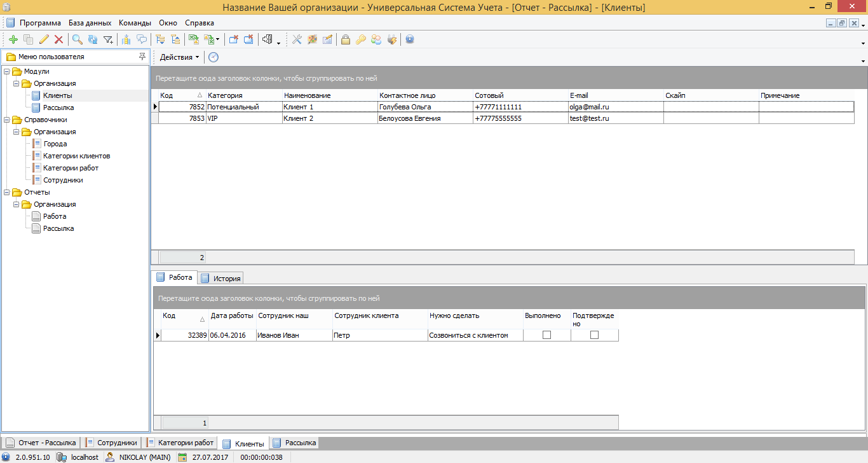868x463 pixels.
Task: Open dropdown arrow next to exit icon
Action: coord(278,42)
